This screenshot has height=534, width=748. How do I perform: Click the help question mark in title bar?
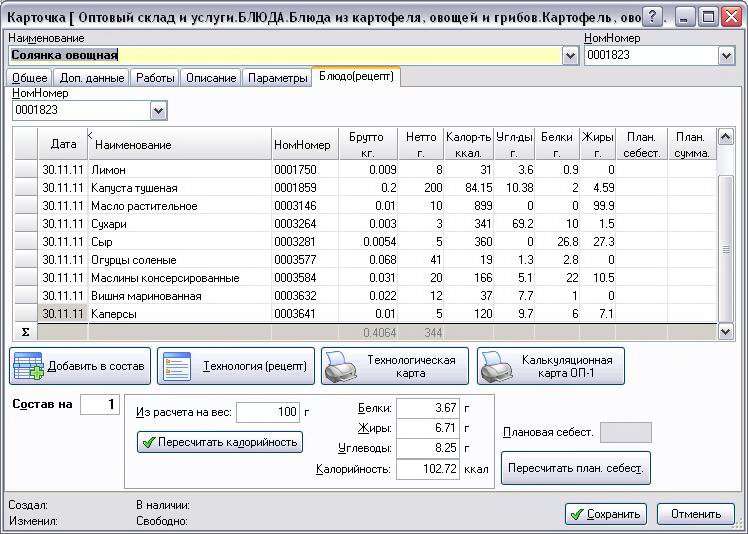tap(653, 17)
